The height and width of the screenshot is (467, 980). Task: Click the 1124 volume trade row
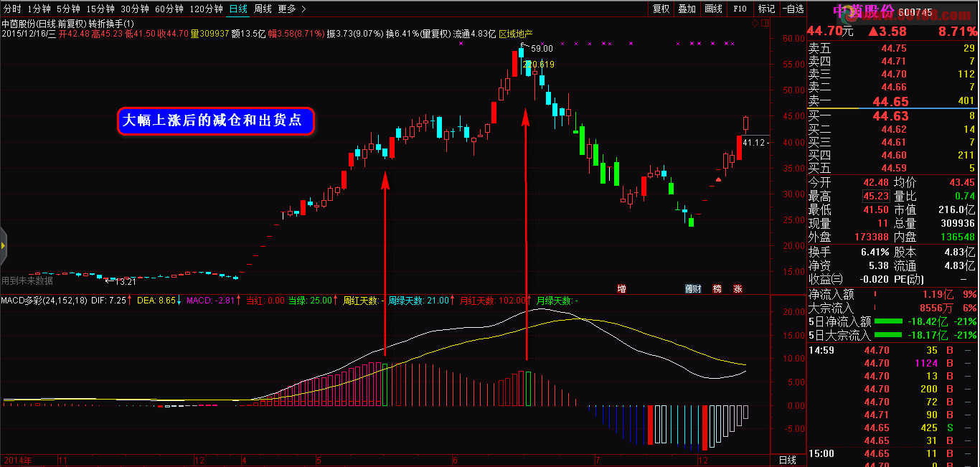(x=892, y=363)
